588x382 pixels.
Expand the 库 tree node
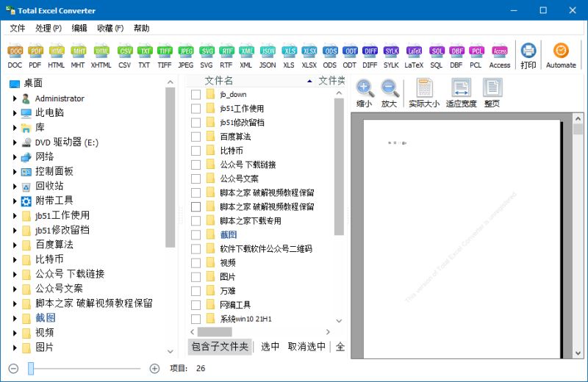click(x=15, y=128)
